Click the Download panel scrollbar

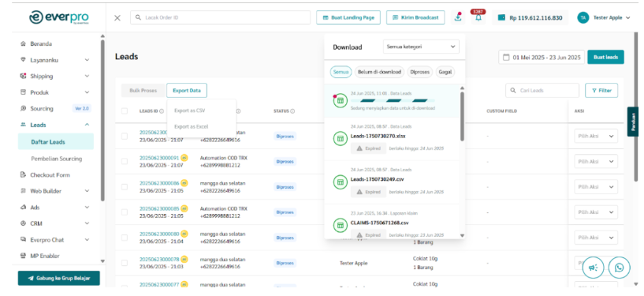click(x=462, y=116)
